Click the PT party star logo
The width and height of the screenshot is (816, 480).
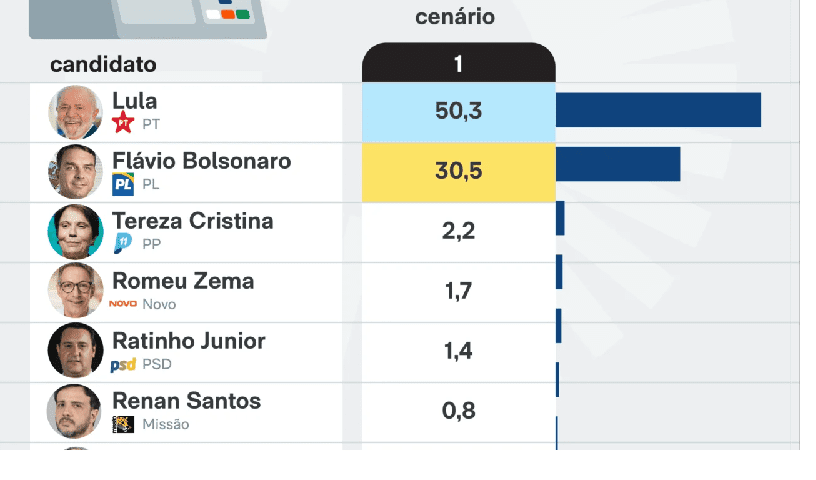tap(123, 123)
